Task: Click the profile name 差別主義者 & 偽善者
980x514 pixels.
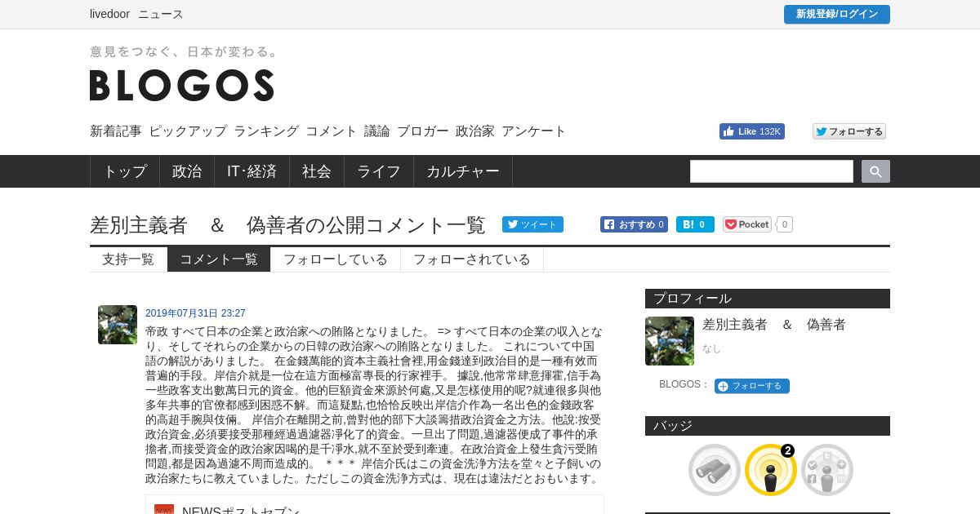Action: click(774, 325)
